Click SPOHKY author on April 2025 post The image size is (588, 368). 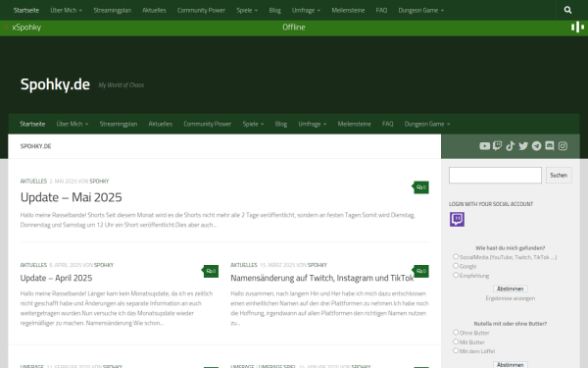tap(104, 265)
